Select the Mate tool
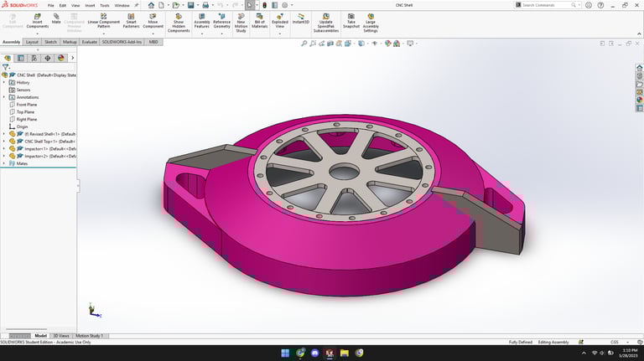The image size is (644, 361). click(56, 19)
